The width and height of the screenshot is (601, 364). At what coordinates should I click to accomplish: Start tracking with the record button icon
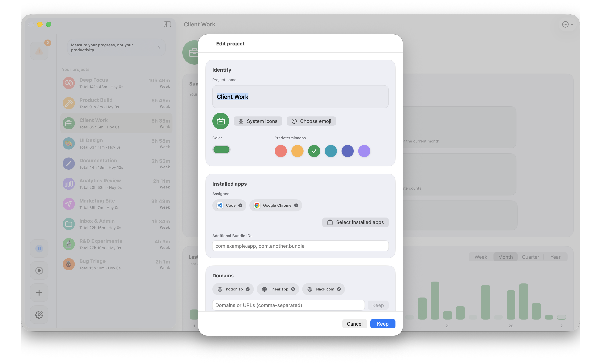point(39,271)
